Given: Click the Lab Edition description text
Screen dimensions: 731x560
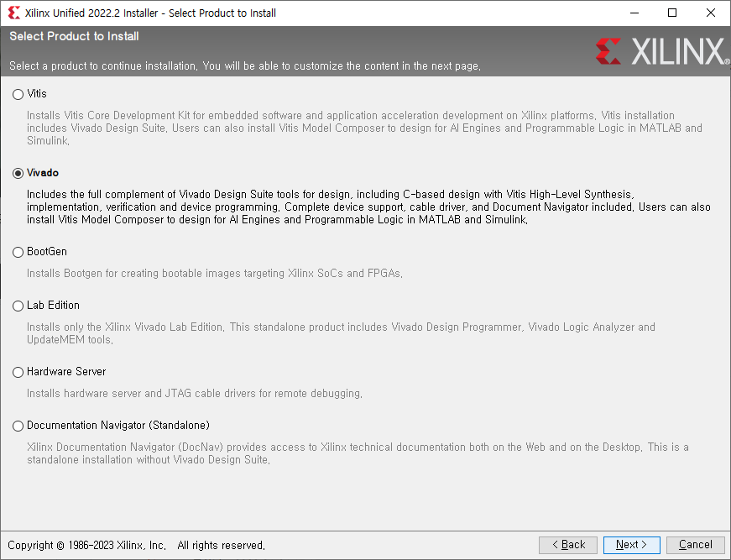Looking at the screenshot, I should tap(341, 333).
